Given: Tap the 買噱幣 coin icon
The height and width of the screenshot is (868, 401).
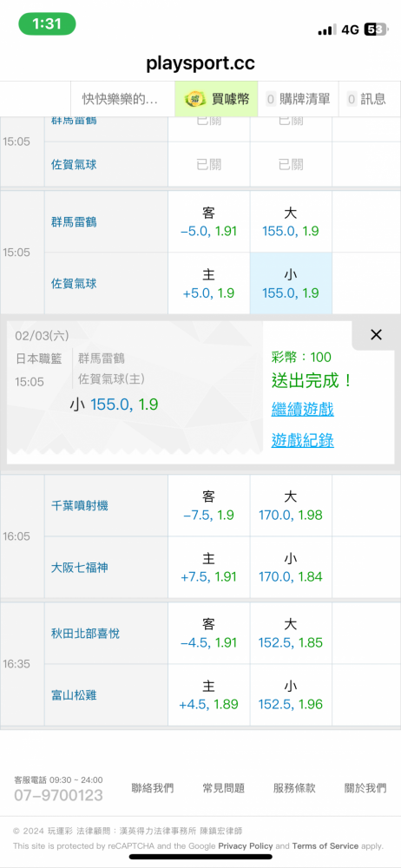Looking at the screenshot, I should 194,99.
